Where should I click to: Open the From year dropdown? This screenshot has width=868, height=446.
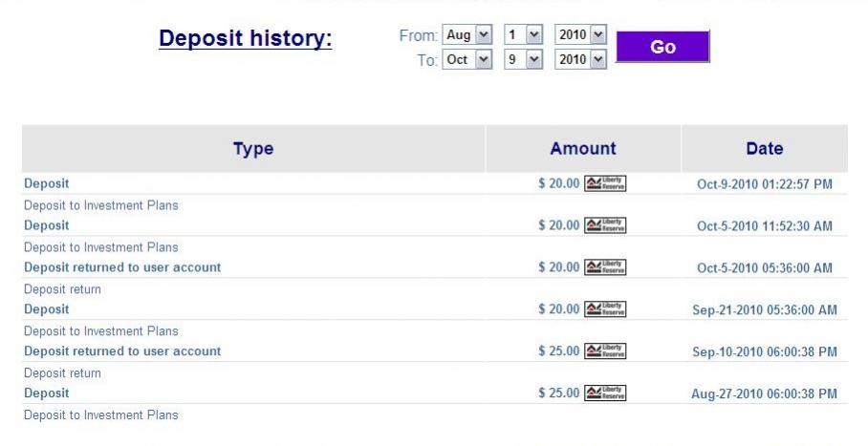pyautogui.click(x=581, y=35)
